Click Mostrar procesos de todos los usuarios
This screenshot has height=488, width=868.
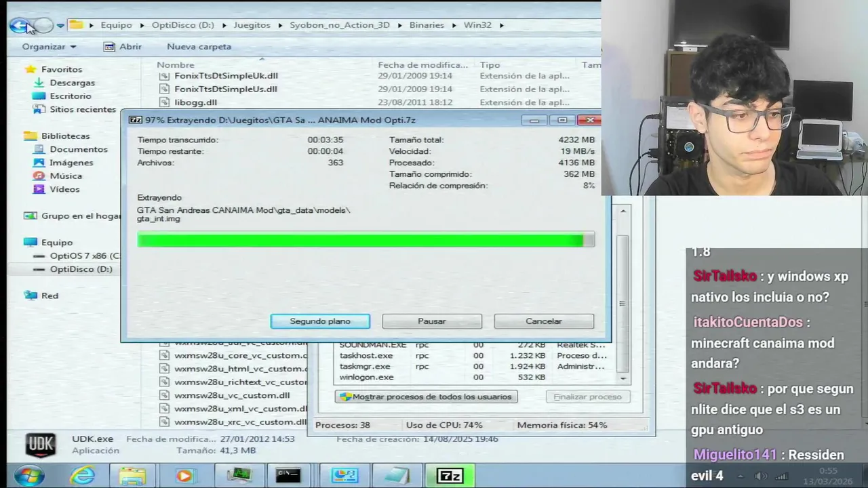[x=427, y=396]
